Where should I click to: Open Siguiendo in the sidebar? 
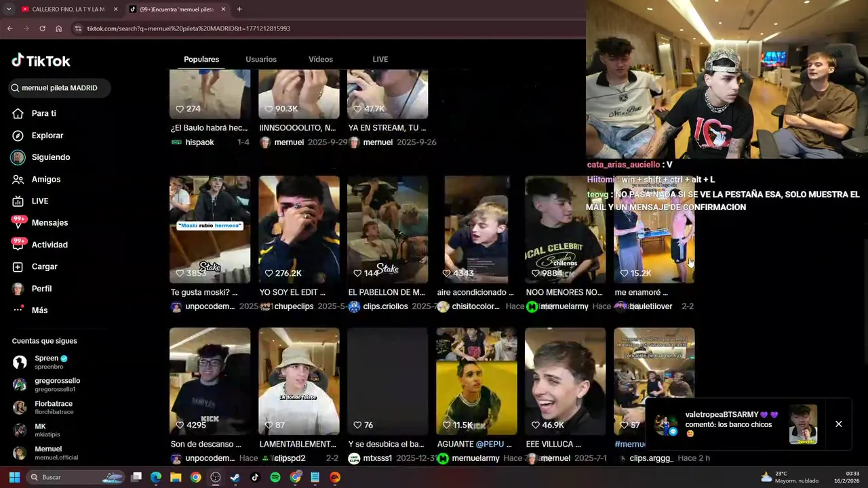coord(50,157)
